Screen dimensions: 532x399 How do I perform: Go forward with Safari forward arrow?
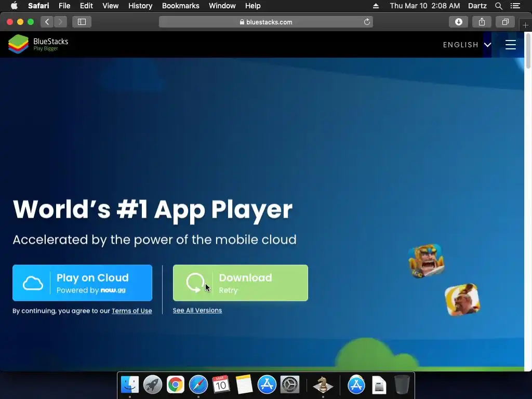tap(60, 22)
